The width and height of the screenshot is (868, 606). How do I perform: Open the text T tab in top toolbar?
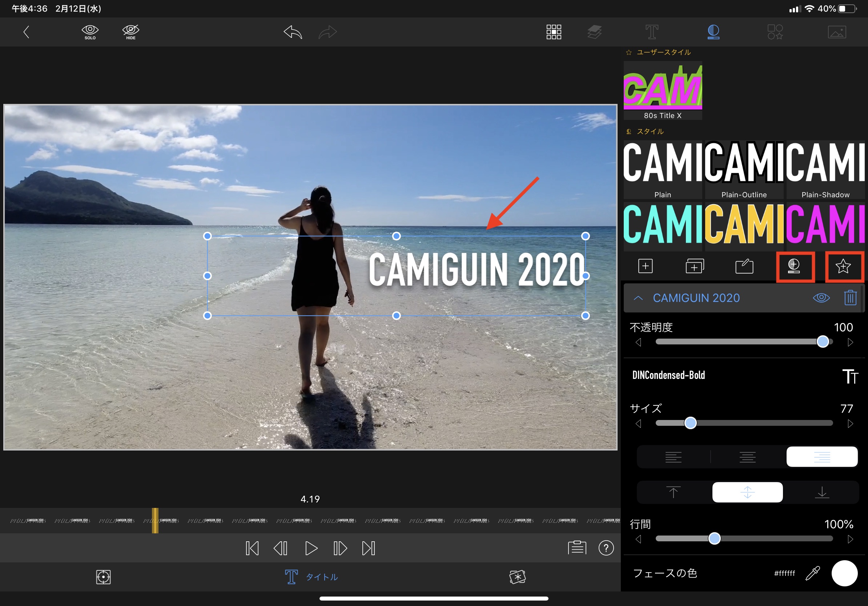pos(651,32)
